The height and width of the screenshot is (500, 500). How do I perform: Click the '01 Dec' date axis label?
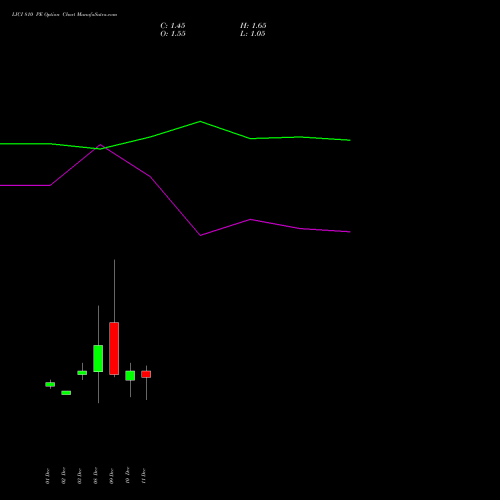47,476
